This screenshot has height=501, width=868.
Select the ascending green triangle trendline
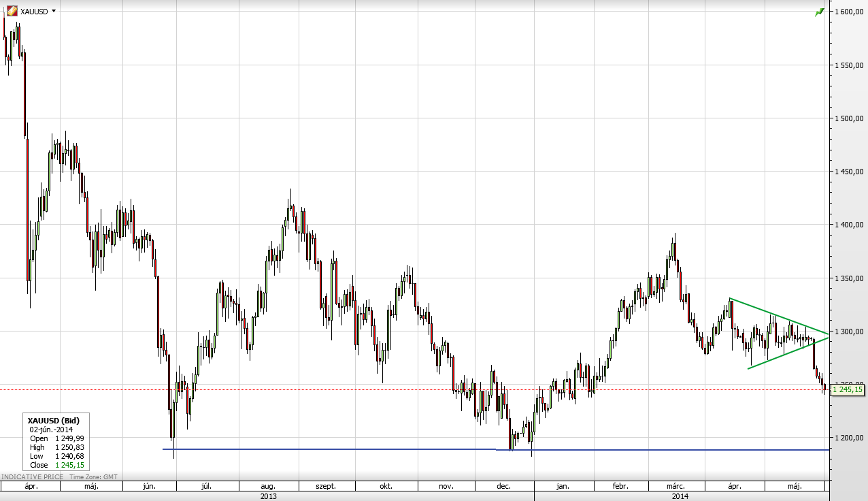point(789,353)
